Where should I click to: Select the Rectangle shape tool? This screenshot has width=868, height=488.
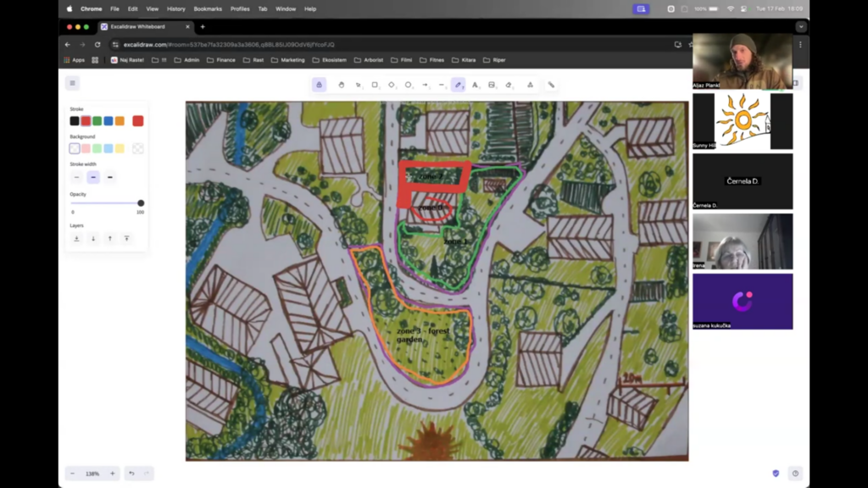coord(375,85)
